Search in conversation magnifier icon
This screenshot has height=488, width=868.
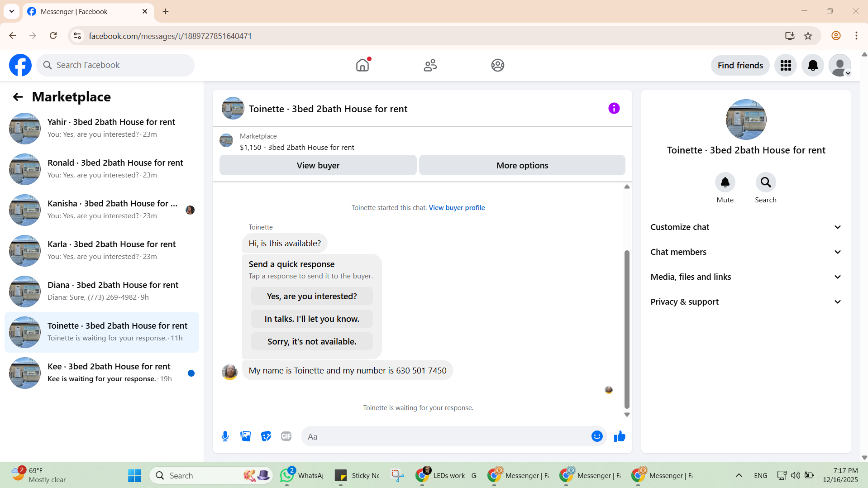766,182
